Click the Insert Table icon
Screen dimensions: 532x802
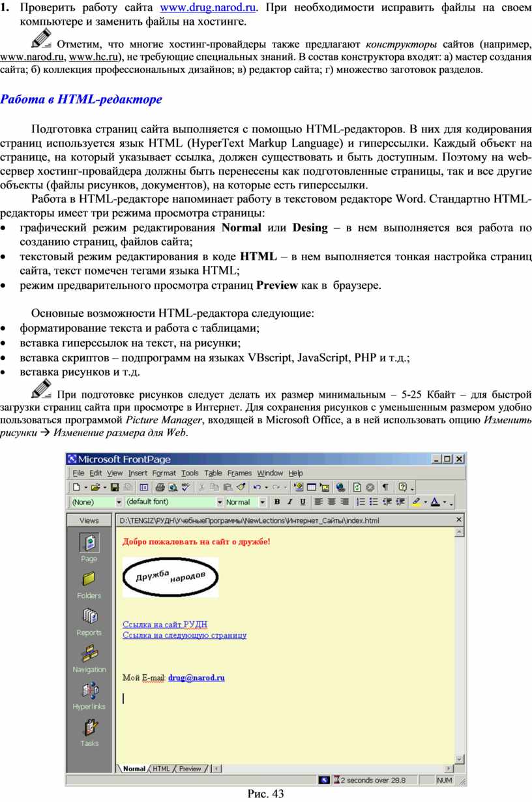click(312, 487)
